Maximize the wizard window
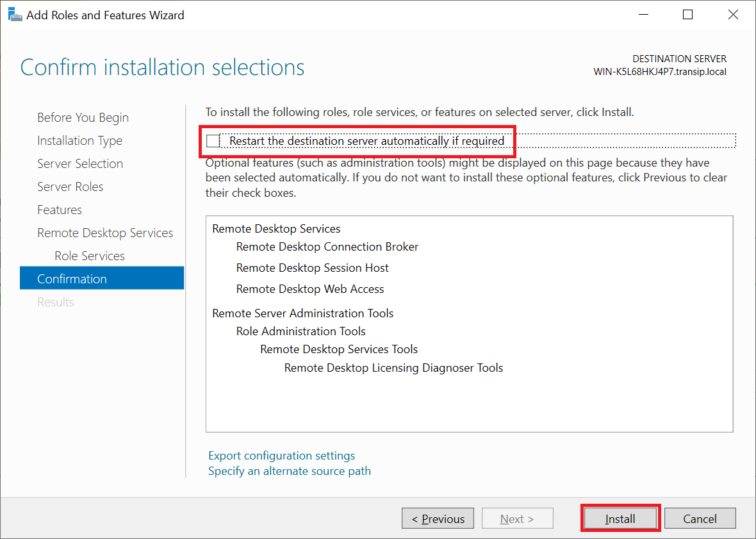Viewport: 756px width, 539px height. pyautogui.click(x=688, y=15)
